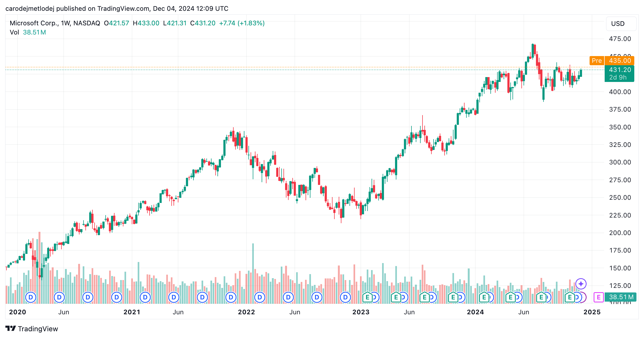Click dividend marker just left of 2021
644x338 pixels.
[116, 297]
